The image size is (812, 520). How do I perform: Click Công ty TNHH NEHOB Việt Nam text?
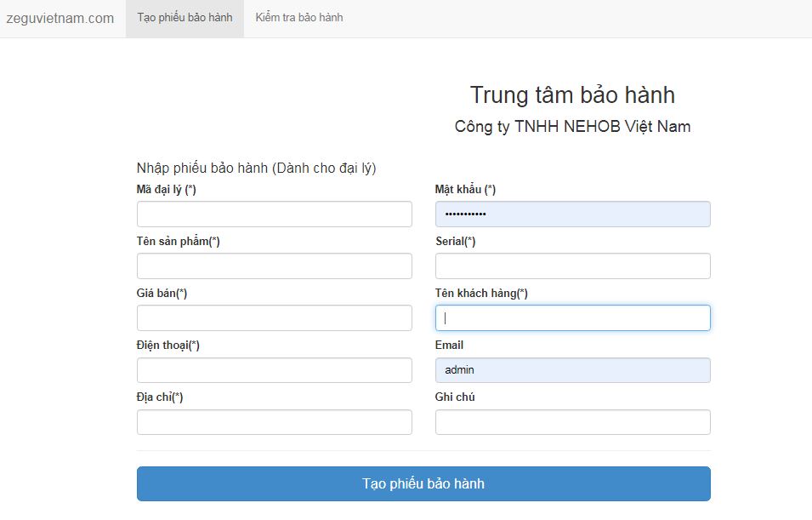pyautogui.click(x=573, y=127)
